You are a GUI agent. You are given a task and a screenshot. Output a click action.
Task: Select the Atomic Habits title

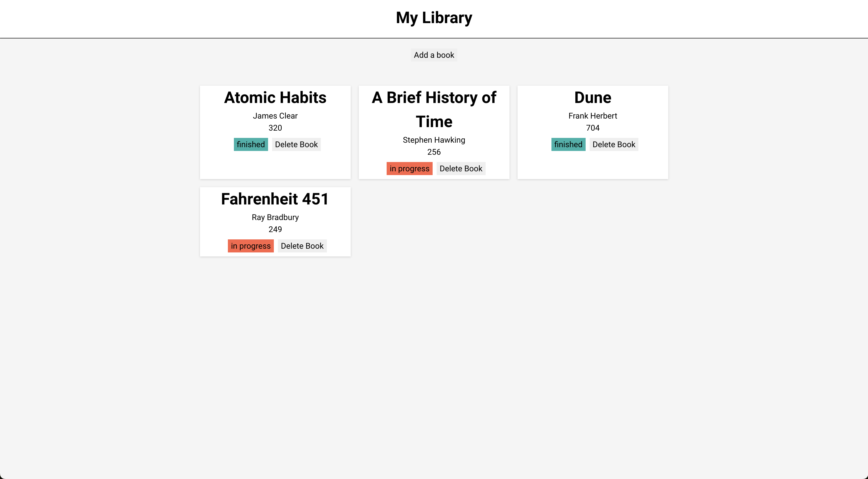tap(275, 98)
